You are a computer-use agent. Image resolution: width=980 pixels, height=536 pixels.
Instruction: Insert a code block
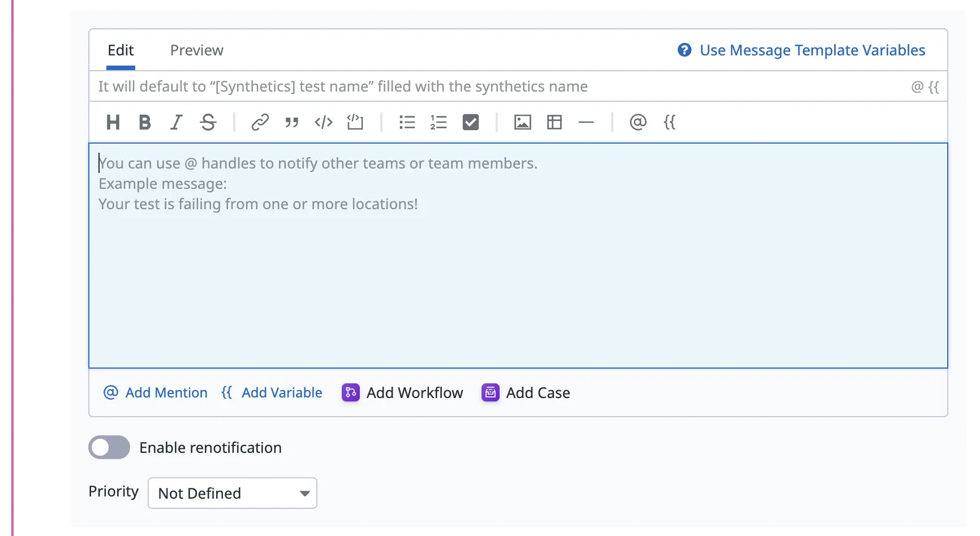(355, 122)
